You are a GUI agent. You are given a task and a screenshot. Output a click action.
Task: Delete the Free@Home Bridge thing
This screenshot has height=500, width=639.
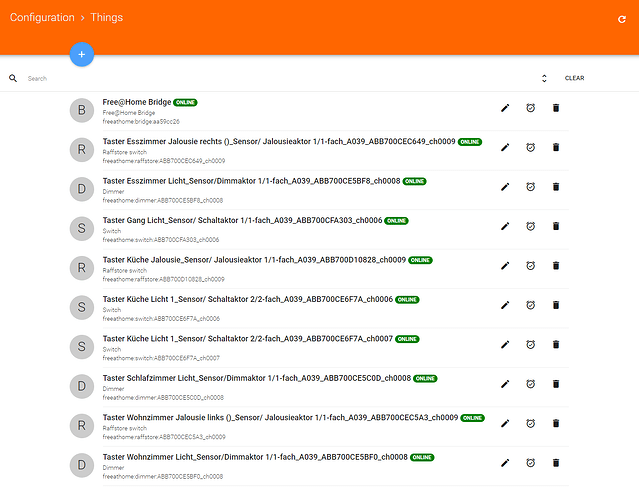556,108
